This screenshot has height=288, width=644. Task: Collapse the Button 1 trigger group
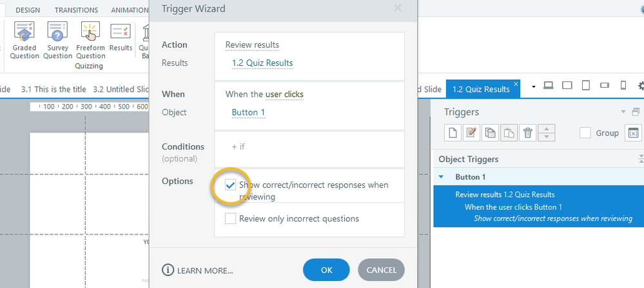442,177
